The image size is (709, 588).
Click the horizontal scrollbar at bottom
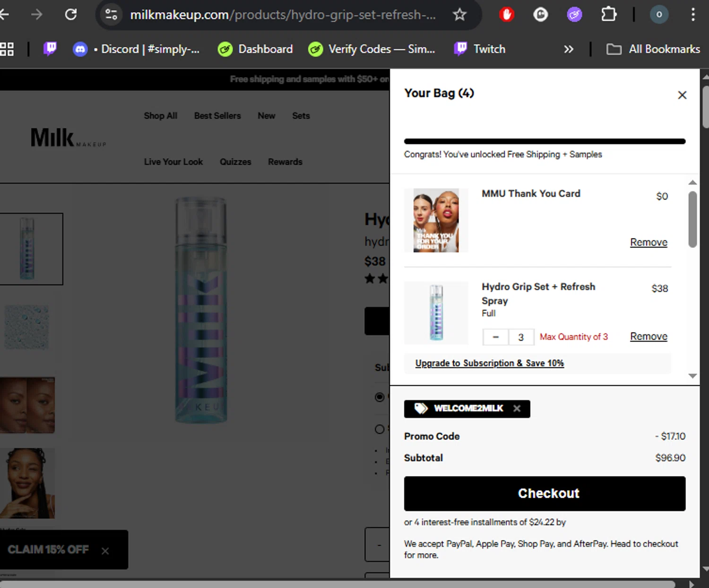337,584
